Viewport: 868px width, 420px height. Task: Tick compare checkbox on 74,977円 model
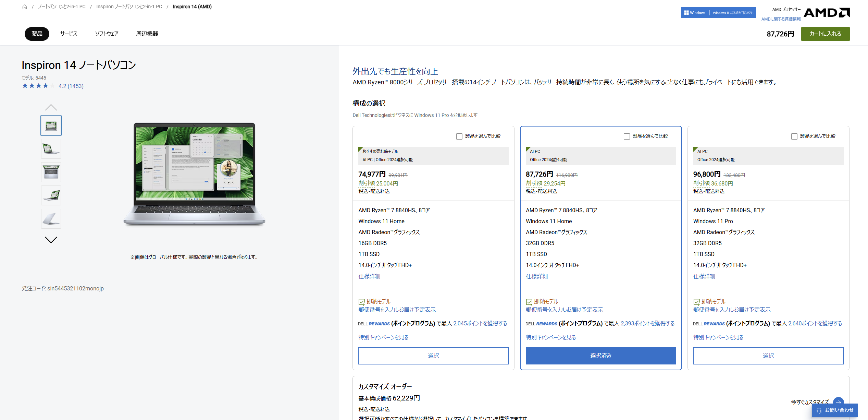click(x=459, y=136)
